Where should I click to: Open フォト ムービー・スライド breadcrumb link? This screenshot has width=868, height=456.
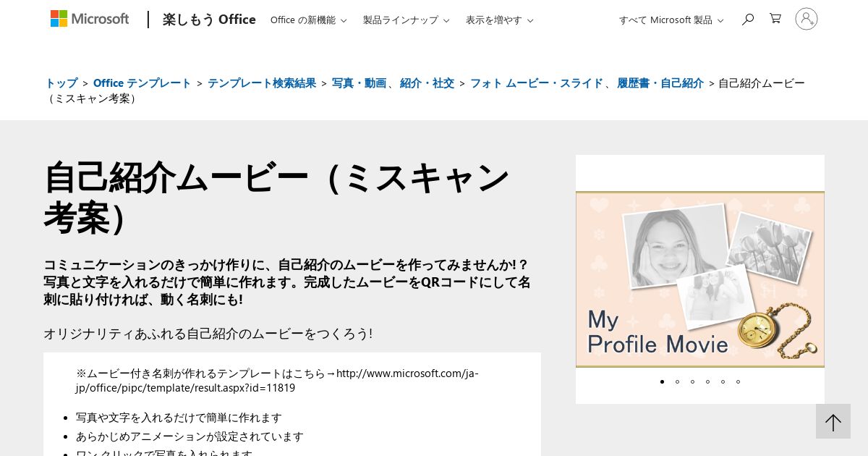(536, 83)
